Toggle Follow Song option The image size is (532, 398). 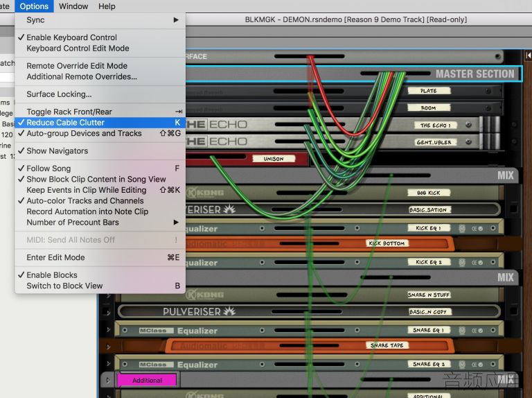point(100,168)
